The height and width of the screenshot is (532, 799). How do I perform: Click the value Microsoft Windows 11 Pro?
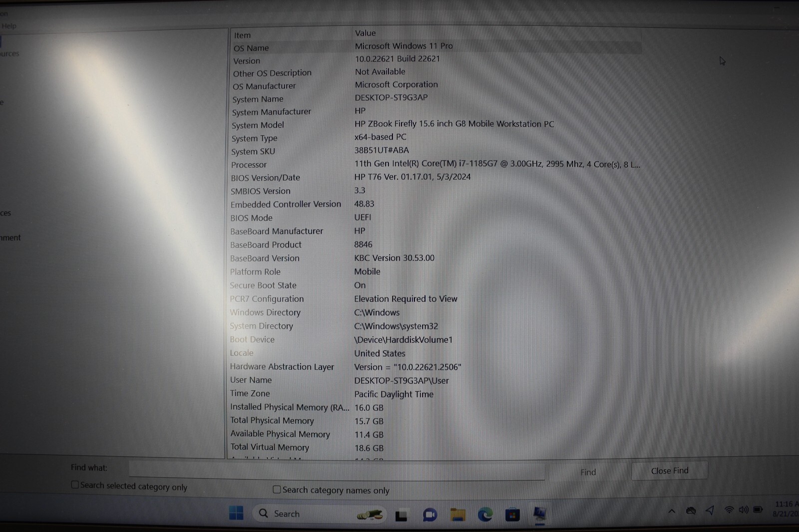[404, 46]
